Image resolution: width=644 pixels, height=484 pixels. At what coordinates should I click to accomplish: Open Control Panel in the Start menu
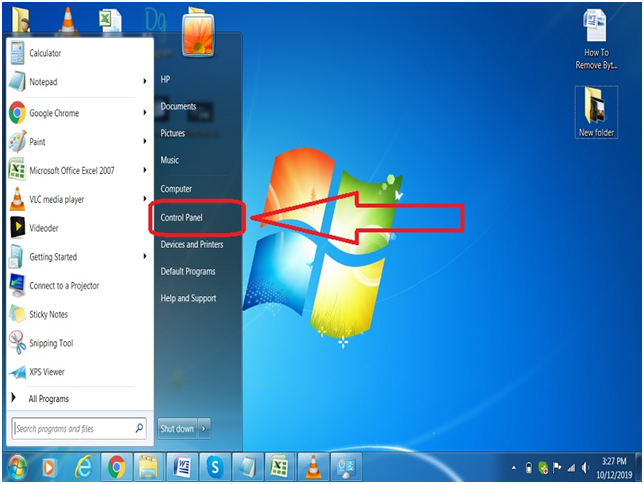[182, 217]
